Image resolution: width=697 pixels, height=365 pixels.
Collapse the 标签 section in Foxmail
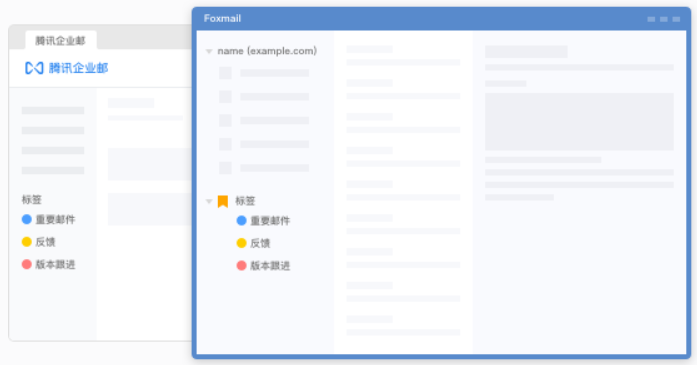(208, 201)
